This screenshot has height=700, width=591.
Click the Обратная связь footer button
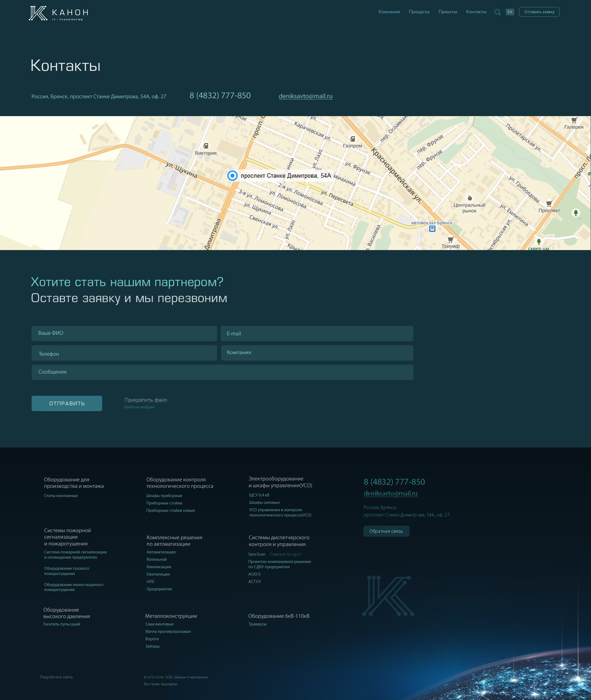(x=386, y=531)
